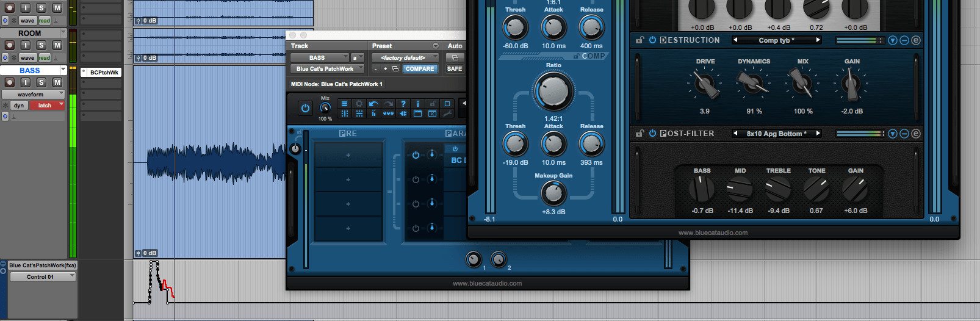Click Auto section plugin automation enable icon

tap(455, 58)
